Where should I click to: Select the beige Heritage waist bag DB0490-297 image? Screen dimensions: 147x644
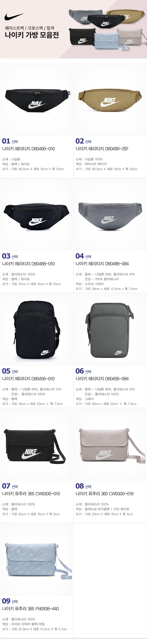pos(110,100)
